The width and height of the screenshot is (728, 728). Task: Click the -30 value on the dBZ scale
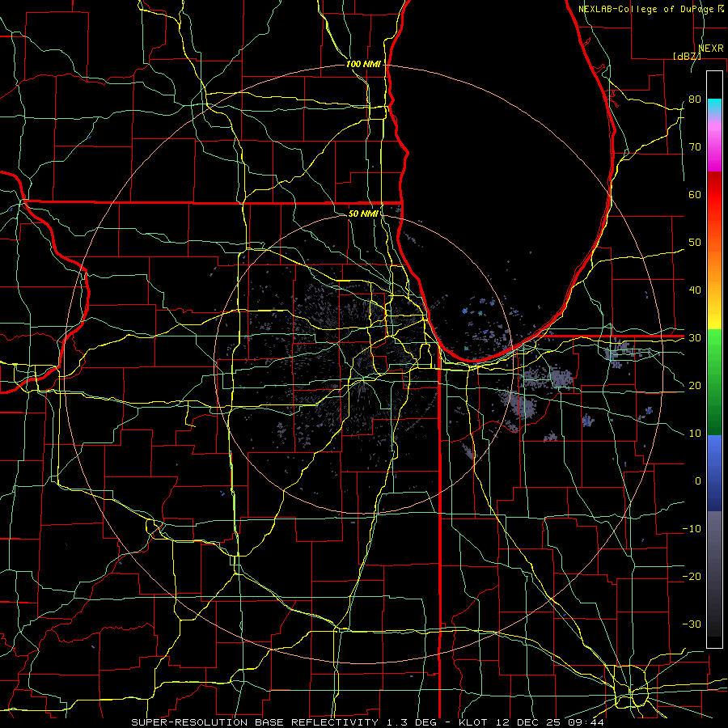(692, 624)
